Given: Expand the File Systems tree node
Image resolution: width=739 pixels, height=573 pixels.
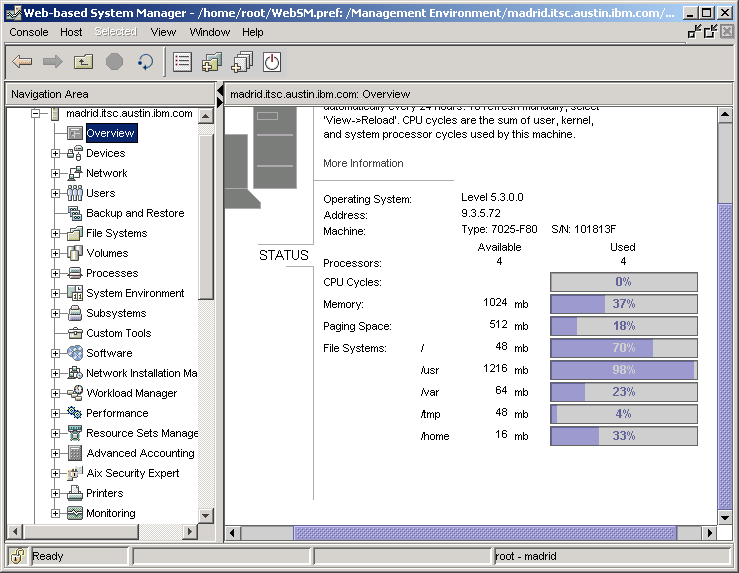Looking at the screenshot, I should [x=55, y=233].
